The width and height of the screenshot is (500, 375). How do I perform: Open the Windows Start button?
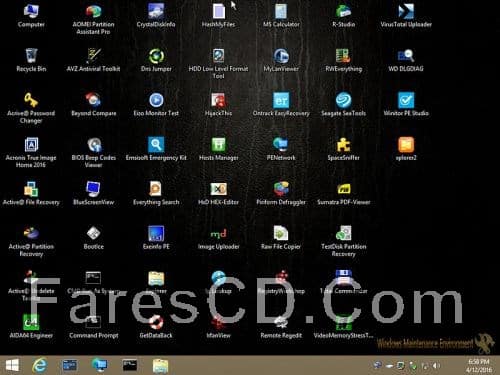12,366
